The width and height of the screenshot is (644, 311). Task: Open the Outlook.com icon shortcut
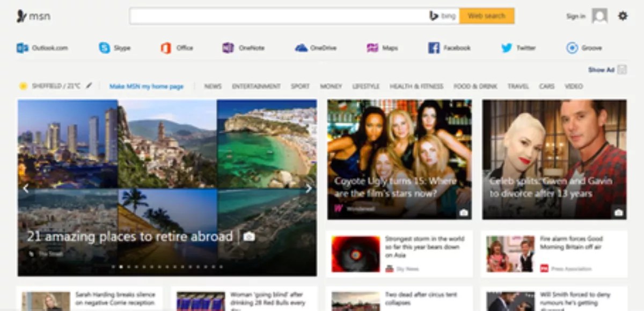[x=23, y=48]
